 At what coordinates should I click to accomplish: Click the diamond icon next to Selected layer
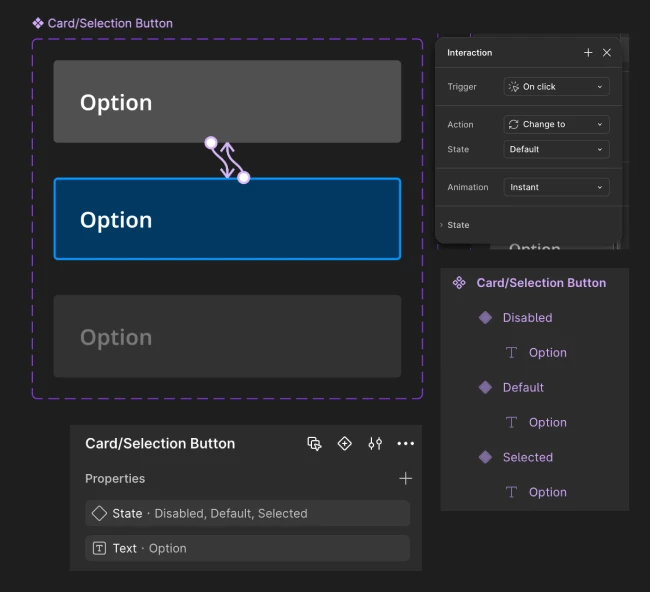(485, 457)
